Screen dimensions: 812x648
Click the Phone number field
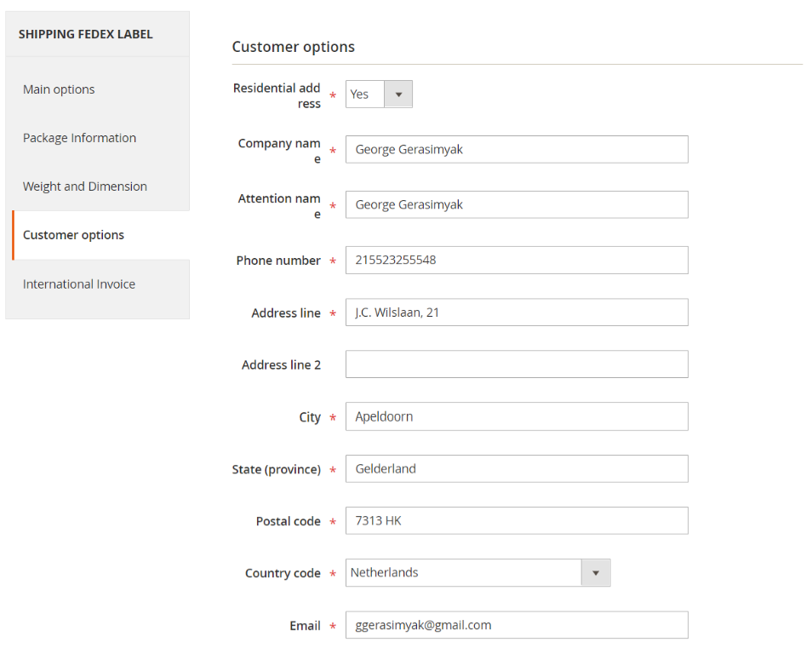[x=516, y=261]
